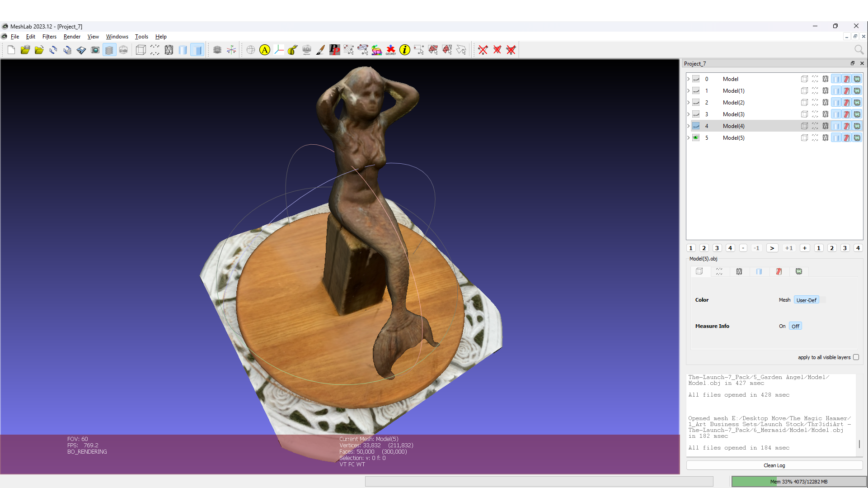This screenshot has height=488, width=868.
Task: Click the log panel vertical scrollbar
Action: [x=859, y=444]
